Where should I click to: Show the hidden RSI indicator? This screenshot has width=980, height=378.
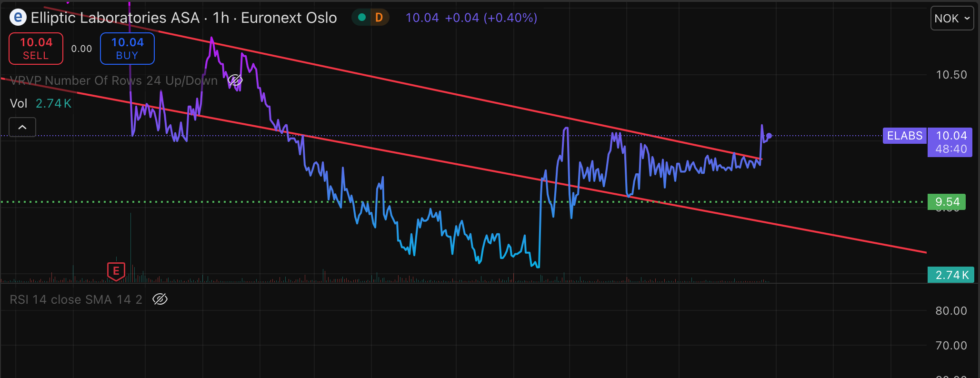[160, 299]
